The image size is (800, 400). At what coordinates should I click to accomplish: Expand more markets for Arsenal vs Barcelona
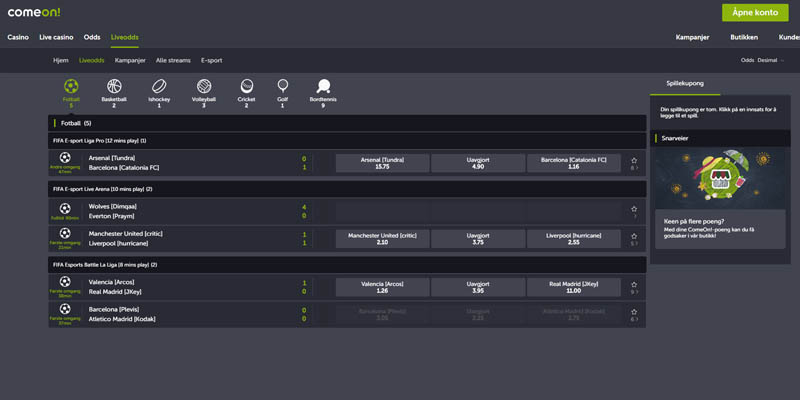[x=634, y=168]
